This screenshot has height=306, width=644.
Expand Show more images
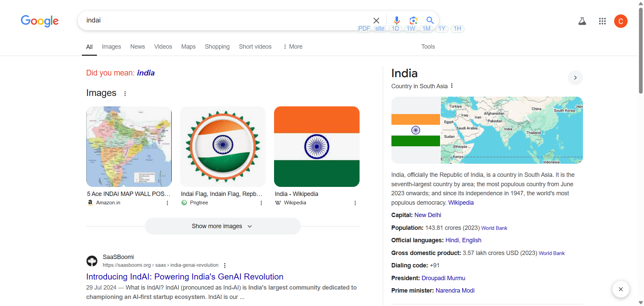coord(223,226)
